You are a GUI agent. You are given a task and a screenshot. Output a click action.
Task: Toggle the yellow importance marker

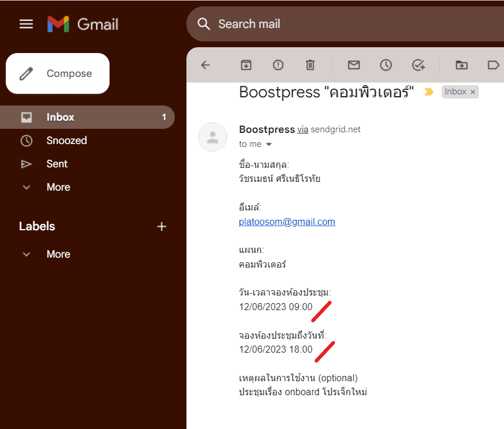click(x=429, y=92)
